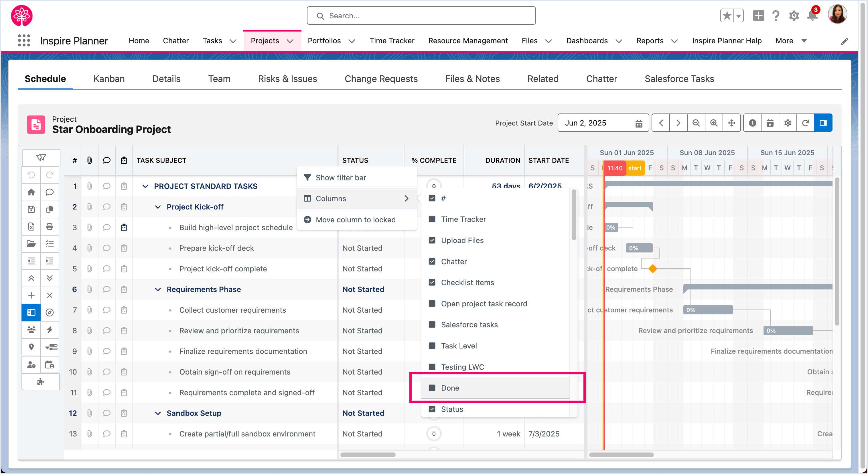Collapse the Requirements Phase group
The width and height of the screenshot is (868, 474).
point(158,289)
